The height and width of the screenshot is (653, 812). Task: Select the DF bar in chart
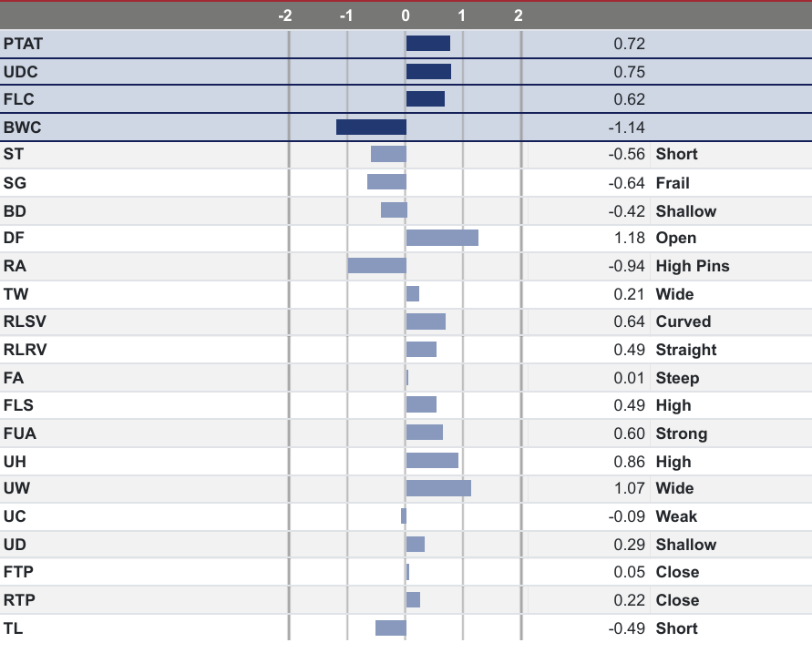coord(442,238)
